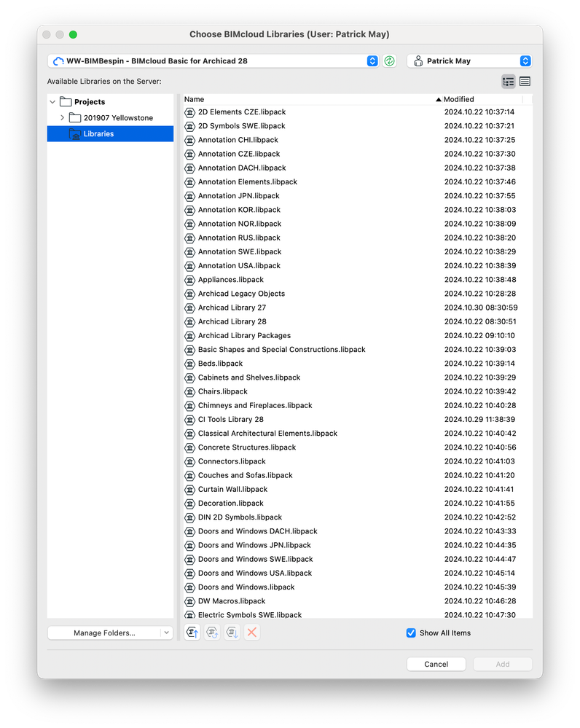Select Doors and Windows USA.libpack row

click(x=358, y=573)
